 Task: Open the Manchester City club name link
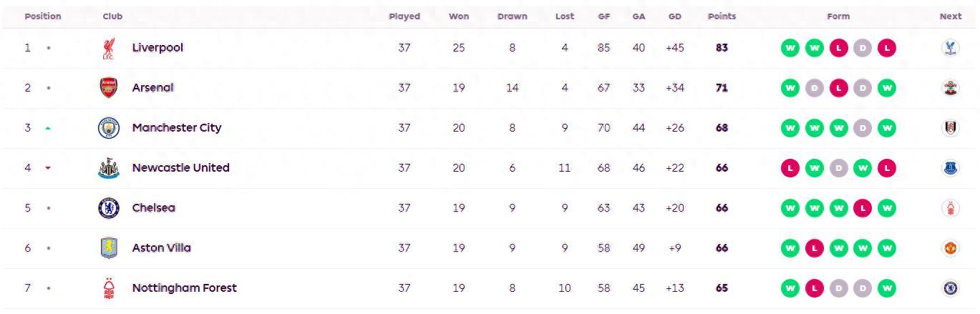(177, 128)
